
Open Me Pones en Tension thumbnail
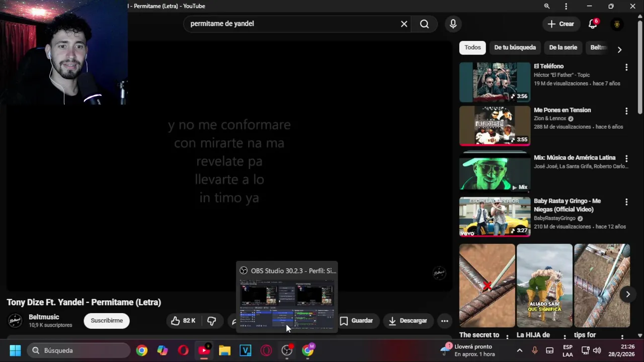[x=495, y=126]
